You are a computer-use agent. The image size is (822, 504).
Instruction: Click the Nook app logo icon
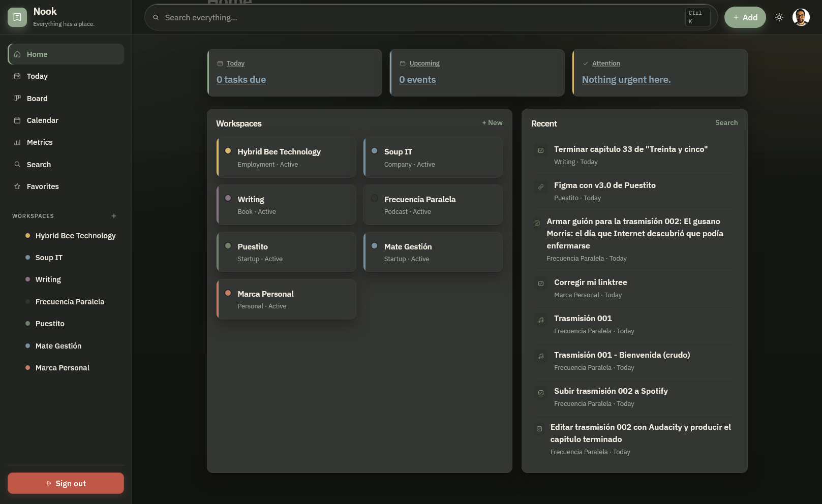point(17,17)
